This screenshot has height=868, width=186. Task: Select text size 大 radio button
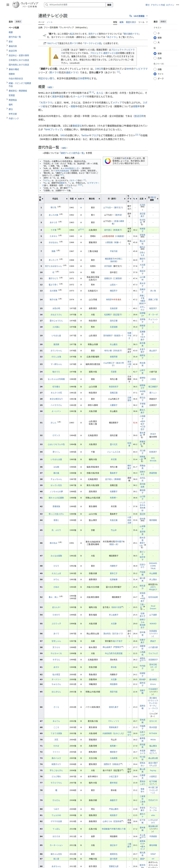[155, 42]
